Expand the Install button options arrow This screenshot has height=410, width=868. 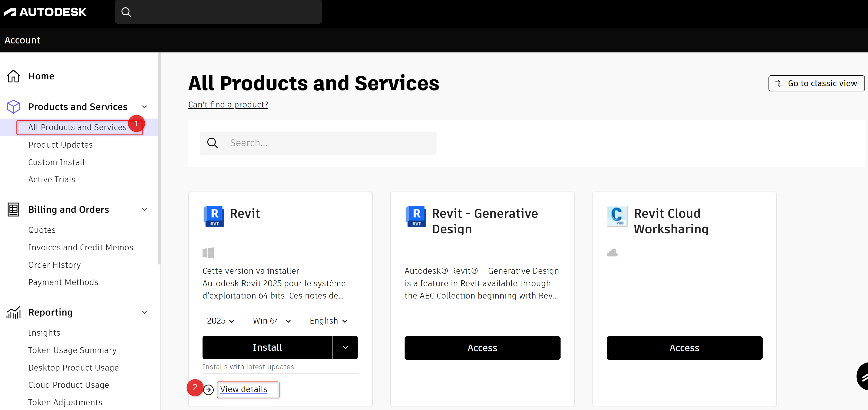(x=345, y=347)
